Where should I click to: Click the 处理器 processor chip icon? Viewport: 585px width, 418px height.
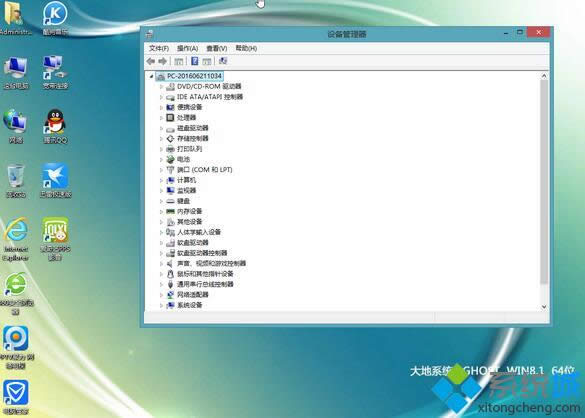pyautogui.click(x=170, y=118)
